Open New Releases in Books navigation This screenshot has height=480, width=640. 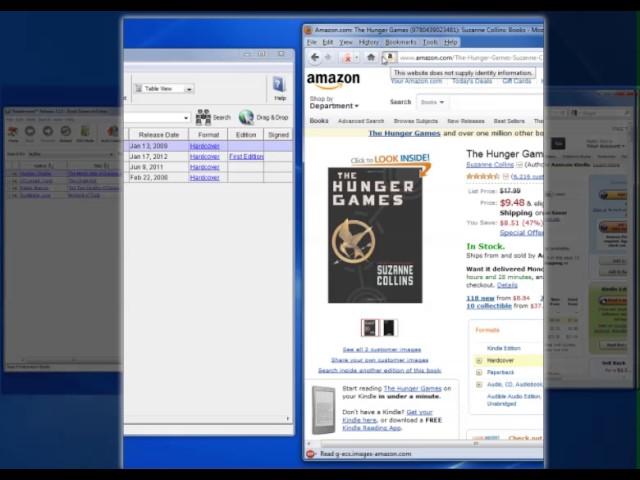[x=466, y=121]
